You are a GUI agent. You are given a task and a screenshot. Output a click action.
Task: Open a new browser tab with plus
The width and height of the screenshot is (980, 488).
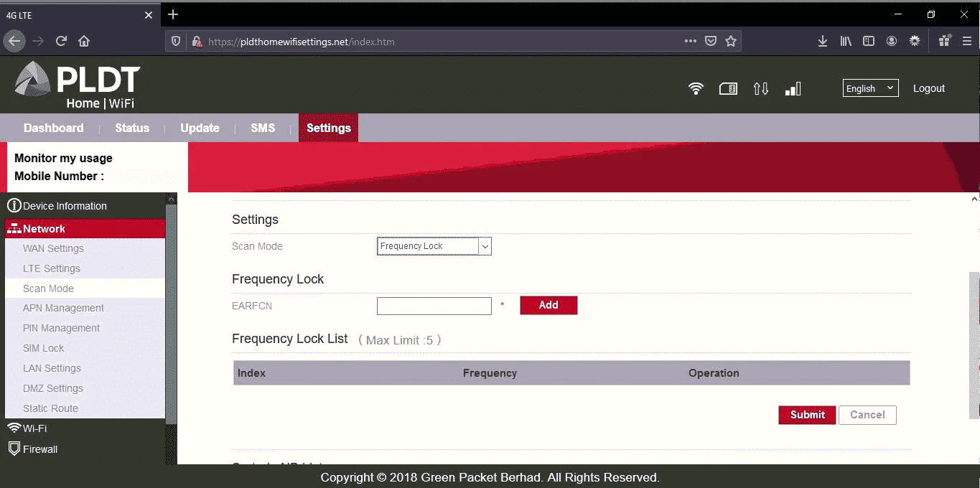[173, 14]
